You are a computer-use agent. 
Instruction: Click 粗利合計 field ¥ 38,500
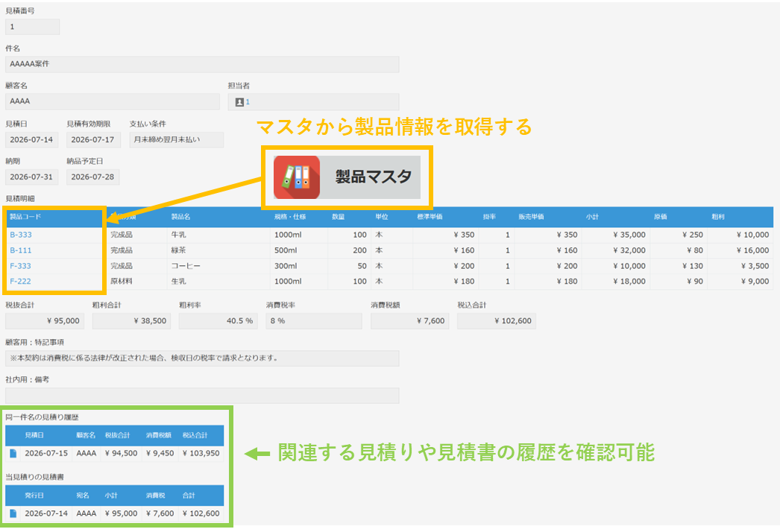pos(131,321)
